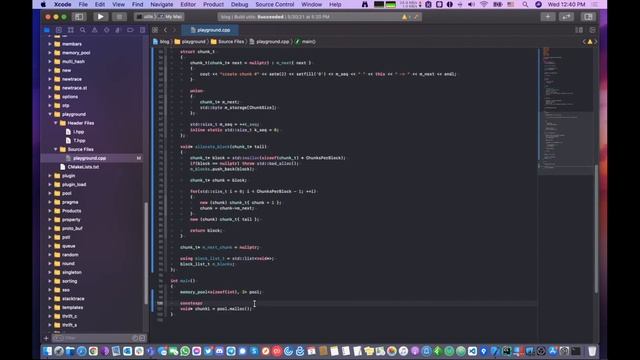The image size is (640, 360).
Task: Open the Debug navigator icon
Action: pyautogui.click(x=118, y=30)
